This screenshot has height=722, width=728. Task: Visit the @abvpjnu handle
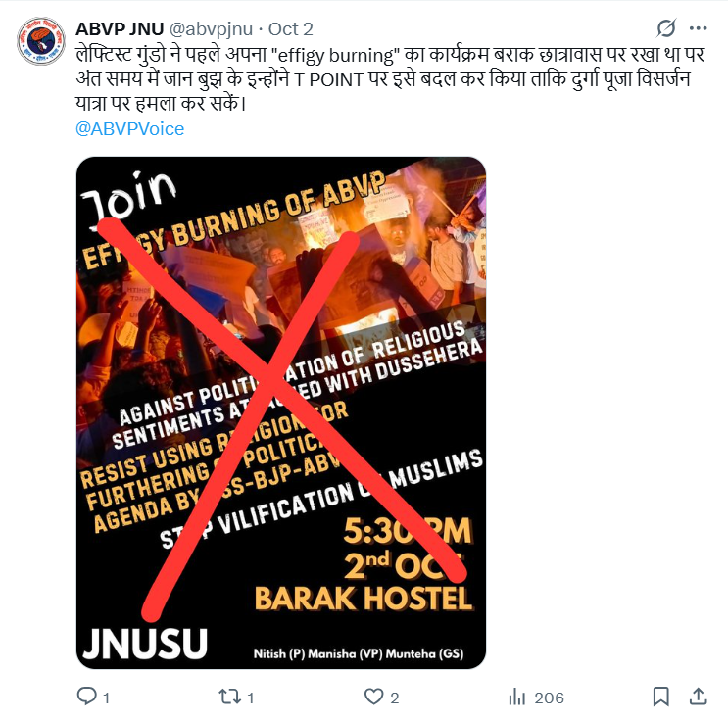[x=211, y=29]
